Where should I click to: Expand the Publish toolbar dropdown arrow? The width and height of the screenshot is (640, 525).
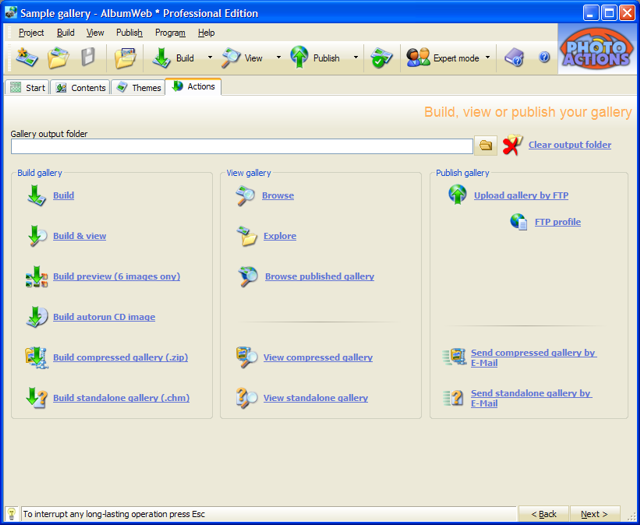point(356,57)
